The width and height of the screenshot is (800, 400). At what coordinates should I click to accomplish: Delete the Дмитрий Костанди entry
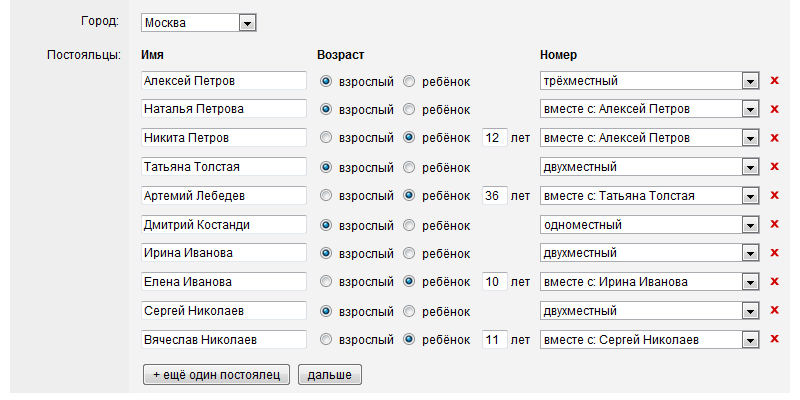click(x=773, y=225)
